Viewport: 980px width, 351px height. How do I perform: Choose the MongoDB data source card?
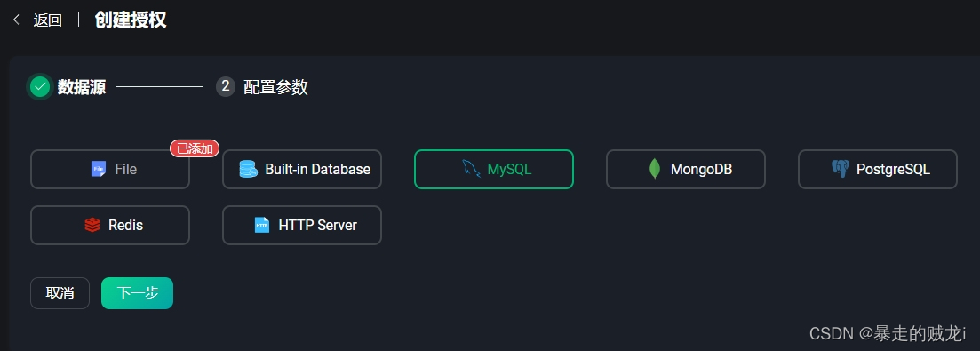tap(686, 169)
